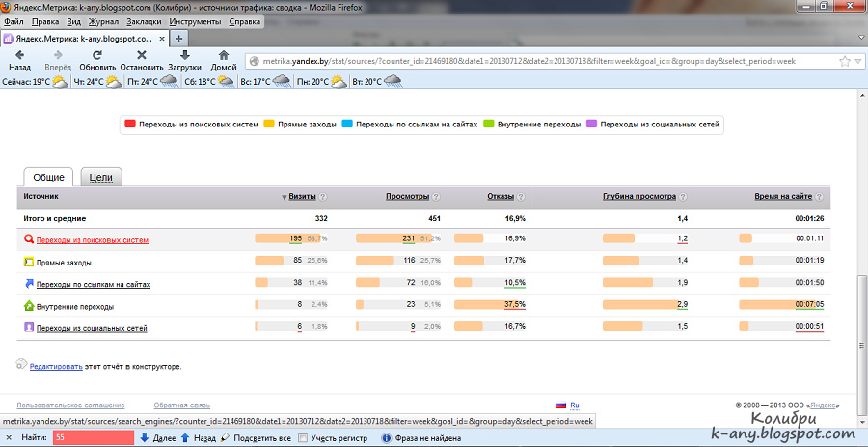Toggle yellow Прямые заходы legend item
The width and height of the screenshot is (868, 447).
[300, 125]
